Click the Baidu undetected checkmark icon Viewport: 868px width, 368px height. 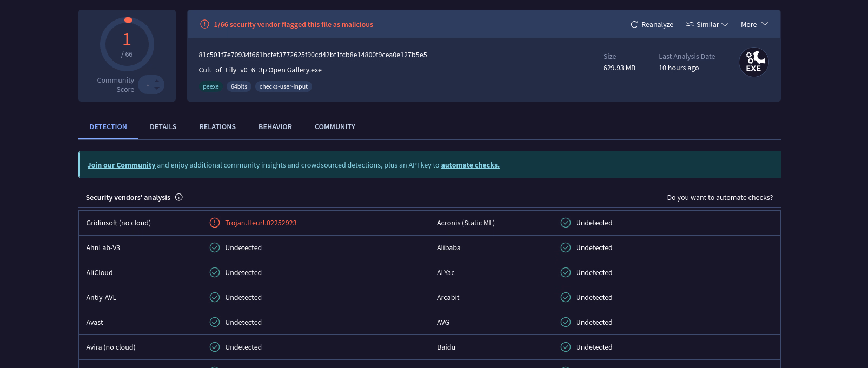click(566, 347)
